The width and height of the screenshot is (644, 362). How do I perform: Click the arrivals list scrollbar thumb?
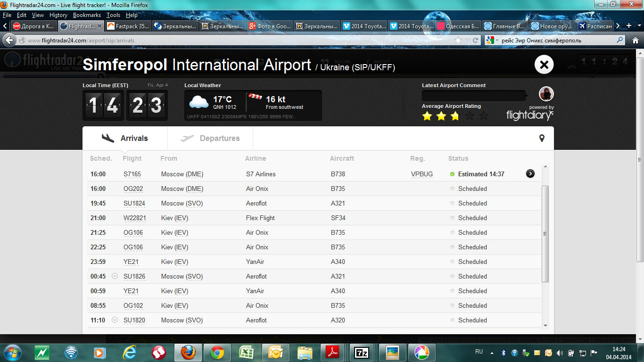(x=545, y=233)
